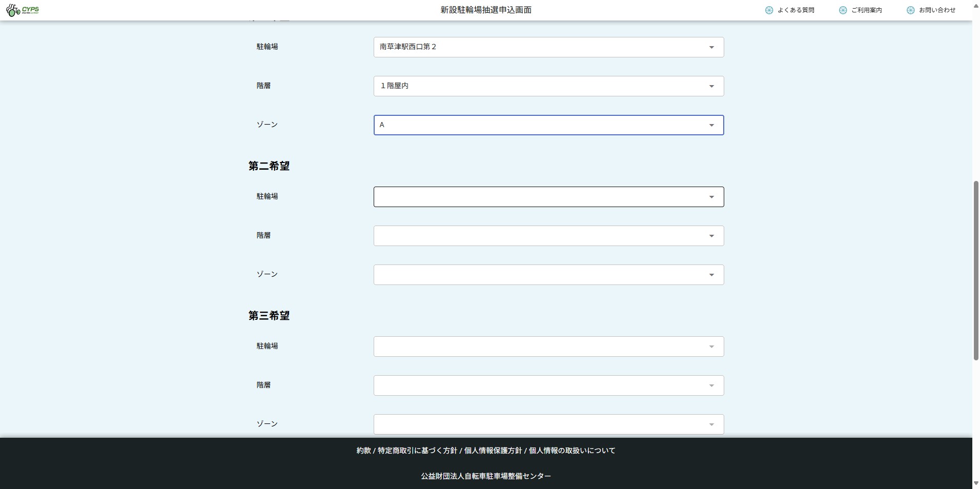Viewport: 980px width, 489px height.
Task: Open the 約款 terms link
Action: tap(363, 451)
